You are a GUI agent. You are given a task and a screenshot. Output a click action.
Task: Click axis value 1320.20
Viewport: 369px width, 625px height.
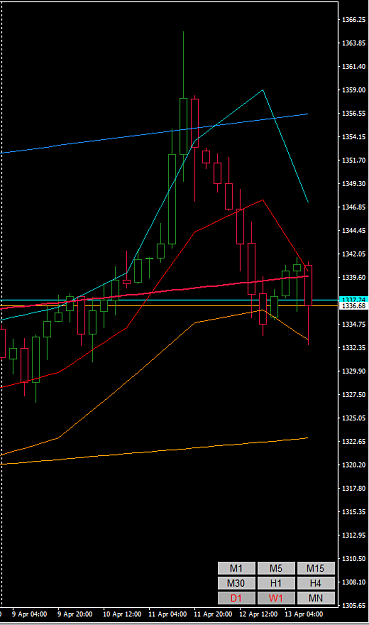click(354, 465)
